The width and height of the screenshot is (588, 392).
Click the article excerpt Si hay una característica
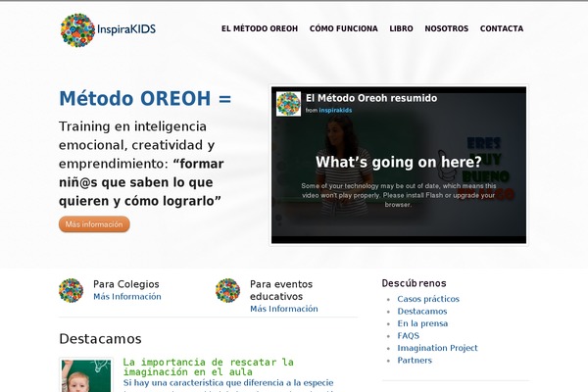[228, 383]
